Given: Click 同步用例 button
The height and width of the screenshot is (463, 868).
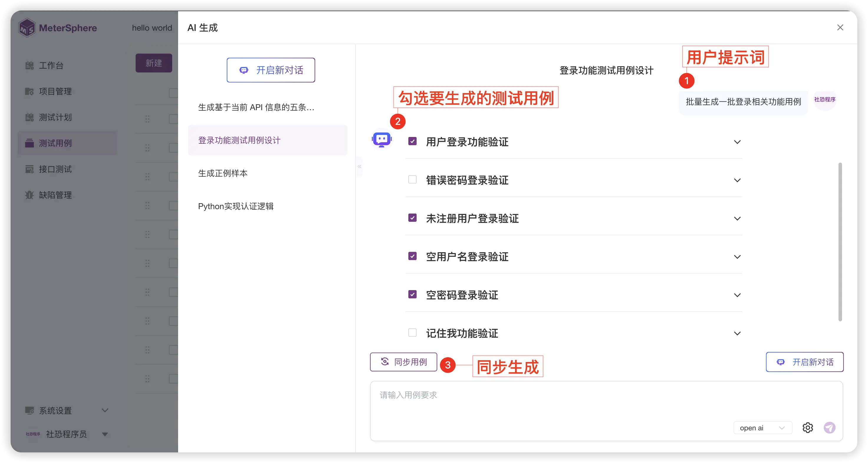Looking at the screenshot, I should (x=403, y=362).
